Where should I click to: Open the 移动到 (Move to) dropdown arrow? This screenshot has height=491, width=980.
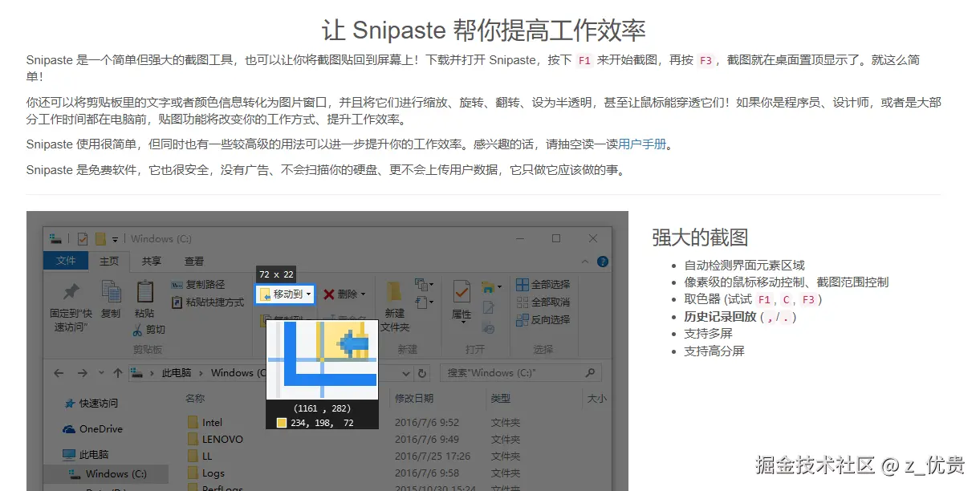(309, 294)
